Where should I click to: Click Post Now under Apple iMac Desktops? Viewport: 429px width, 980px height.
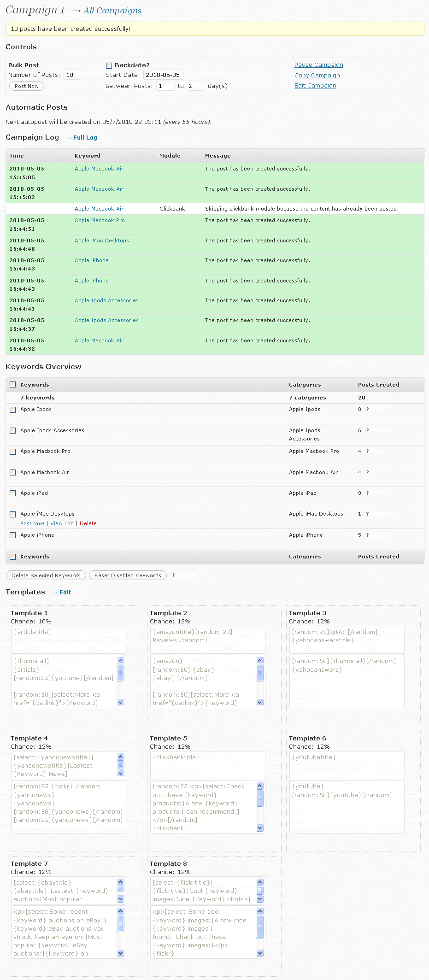32,523
